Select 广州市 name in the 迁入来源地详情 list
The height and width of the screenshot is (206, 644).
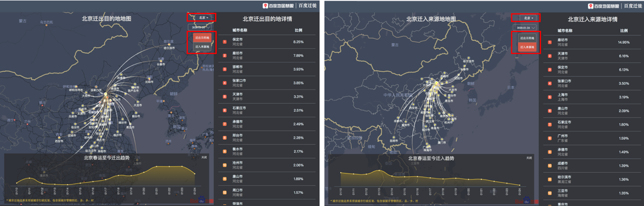click(562, 136)
